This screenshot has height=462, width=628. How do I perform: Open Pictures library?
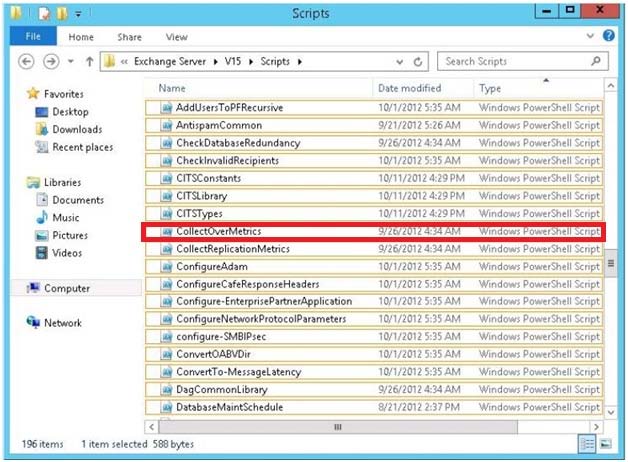click(x=70, y=235)
